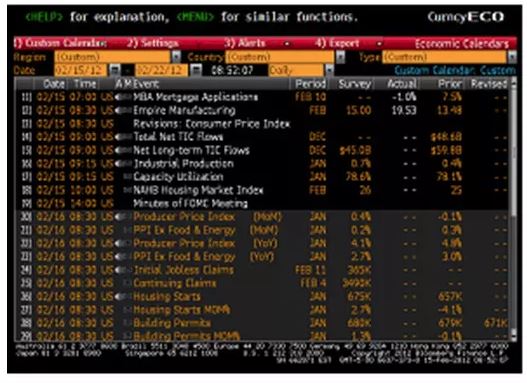Click Building Permits revised value 671K
The height and width of the screenshot is (383, 527).
click(495, 323)
